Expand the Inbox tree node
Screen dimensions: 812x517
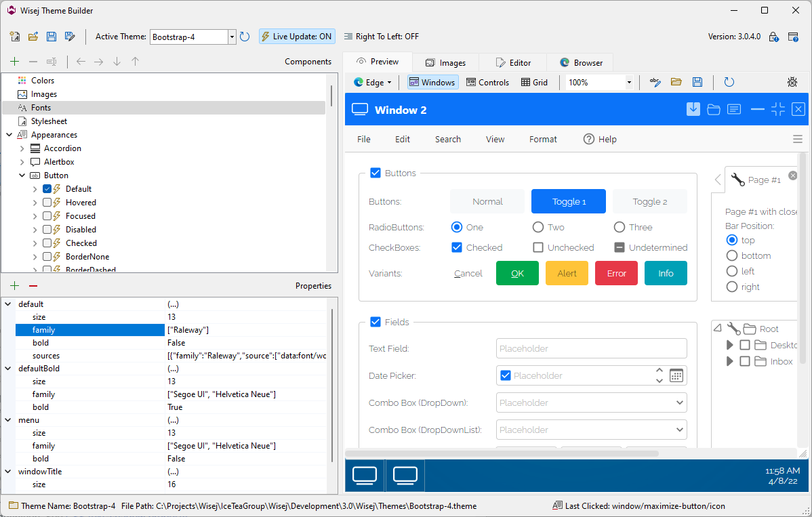click(x=730, y=361)
